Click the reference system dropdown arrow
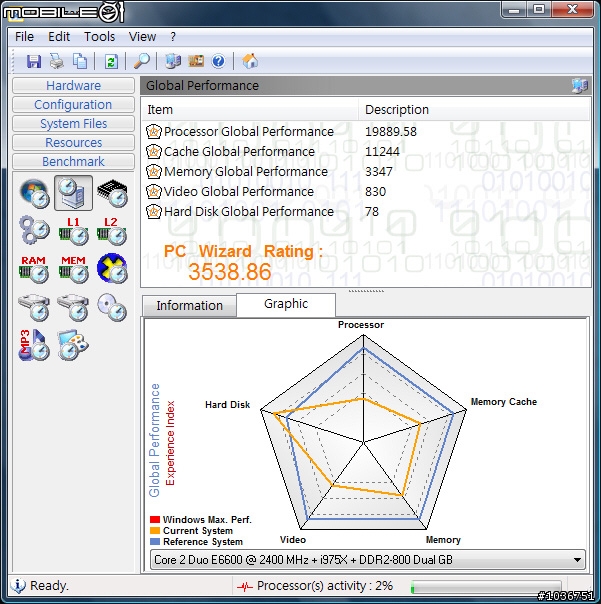The width and height of the screenshot is (601, 604). coord(577,560)
